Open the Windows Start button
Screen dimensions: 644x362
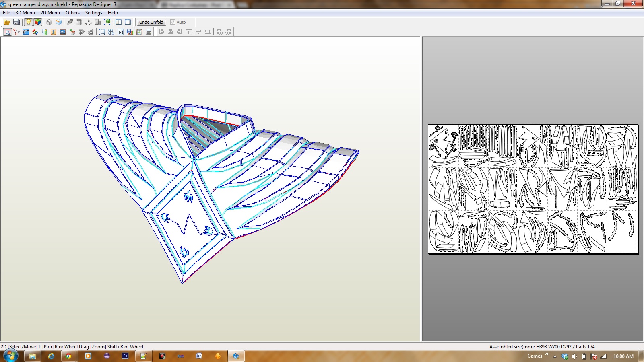point(11,356)
